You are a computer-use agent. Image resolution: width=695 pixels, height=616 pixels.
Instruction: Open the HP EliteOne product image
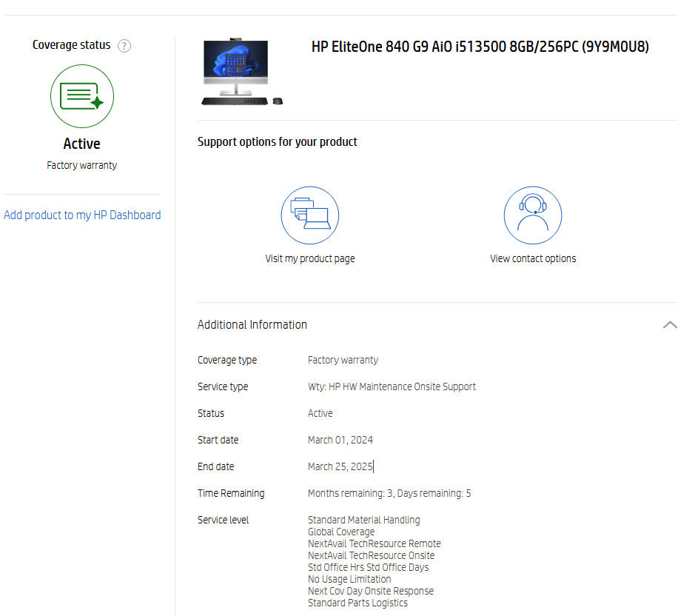point(242,72)
